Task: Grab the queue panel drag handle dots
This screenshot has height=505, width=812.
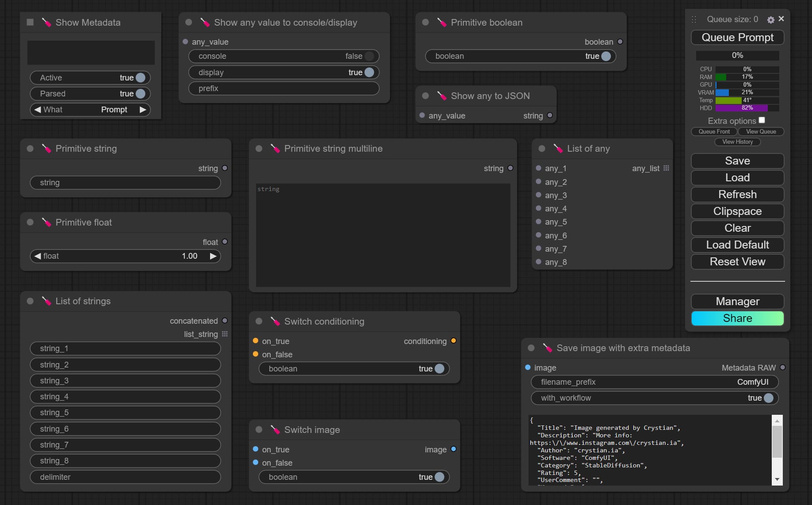Action: point(694,19)
